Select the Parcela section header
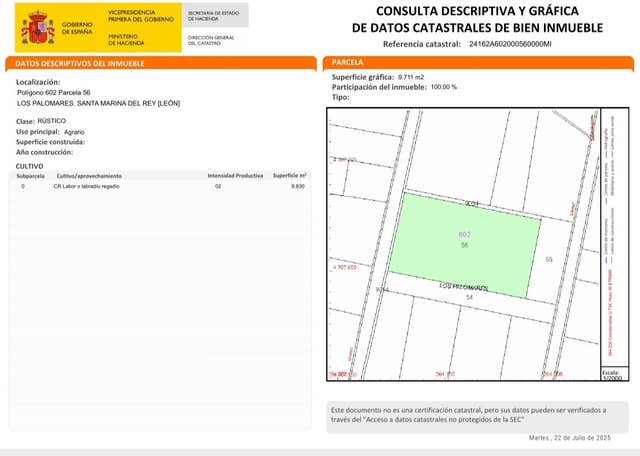 click(350, 63)
